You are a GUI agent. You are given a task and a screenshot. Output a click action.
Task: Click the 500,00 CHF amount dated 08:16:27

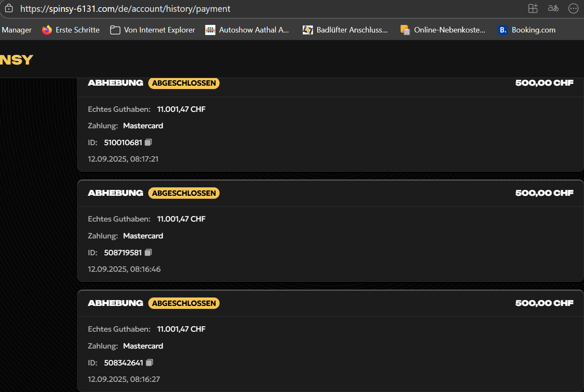point(544,303)
